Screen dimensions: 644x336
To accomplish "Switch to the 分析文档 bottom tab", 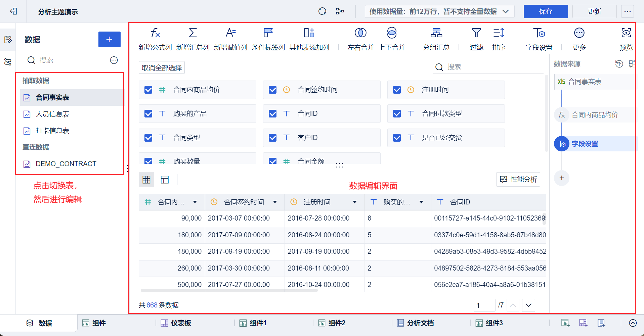I will point(415,323).
